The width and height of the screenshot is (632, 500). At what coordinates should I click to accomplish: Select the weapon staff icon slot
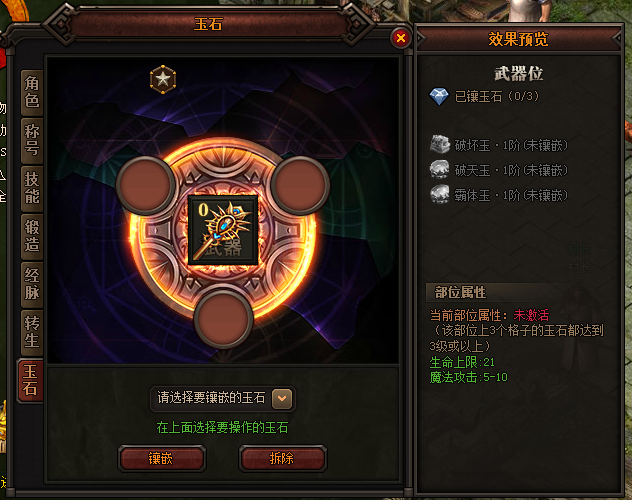coord(223,230)
